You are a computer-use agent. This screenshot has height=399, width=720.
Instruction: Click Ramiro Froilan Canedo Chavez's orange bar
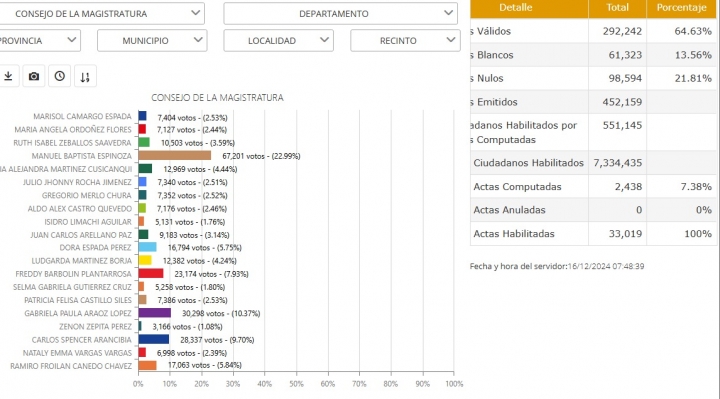coord(147,365)
